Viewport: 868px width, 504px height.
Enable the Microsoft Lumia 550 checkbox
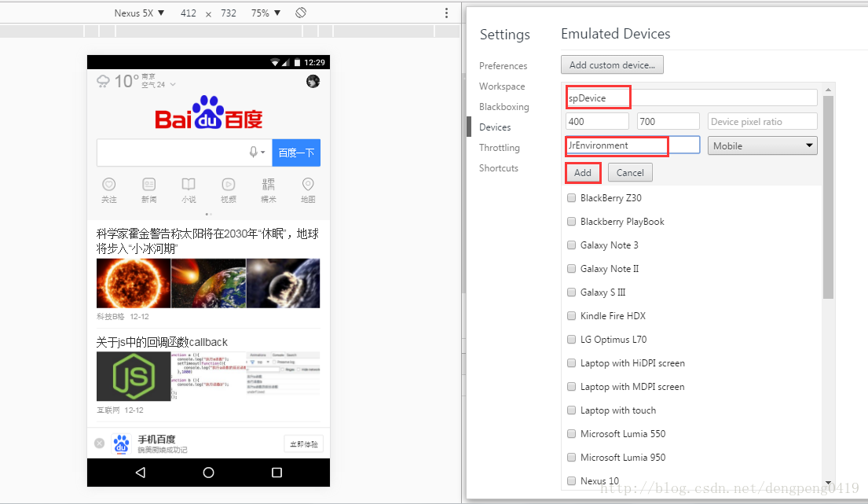pos(571,434)
